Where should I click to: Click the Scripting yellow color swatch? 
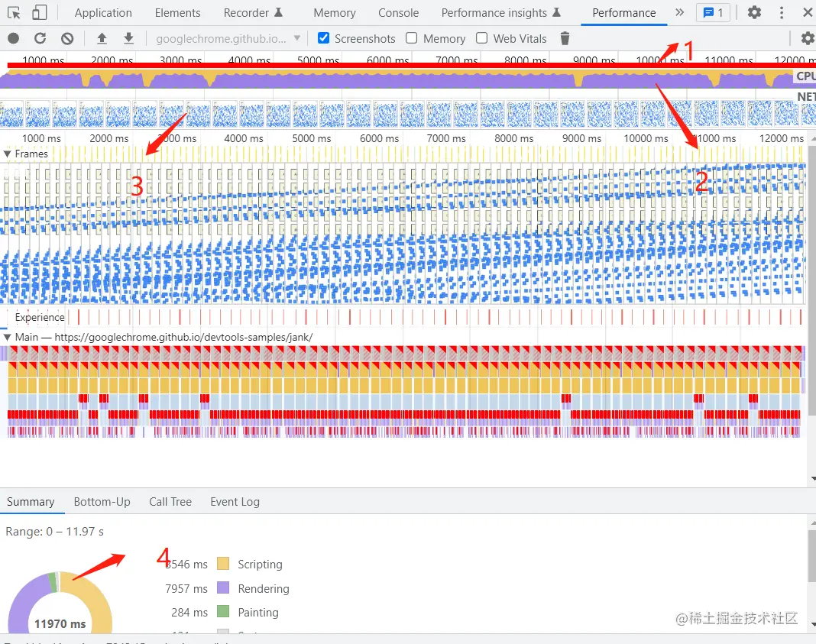pos(223,564)
